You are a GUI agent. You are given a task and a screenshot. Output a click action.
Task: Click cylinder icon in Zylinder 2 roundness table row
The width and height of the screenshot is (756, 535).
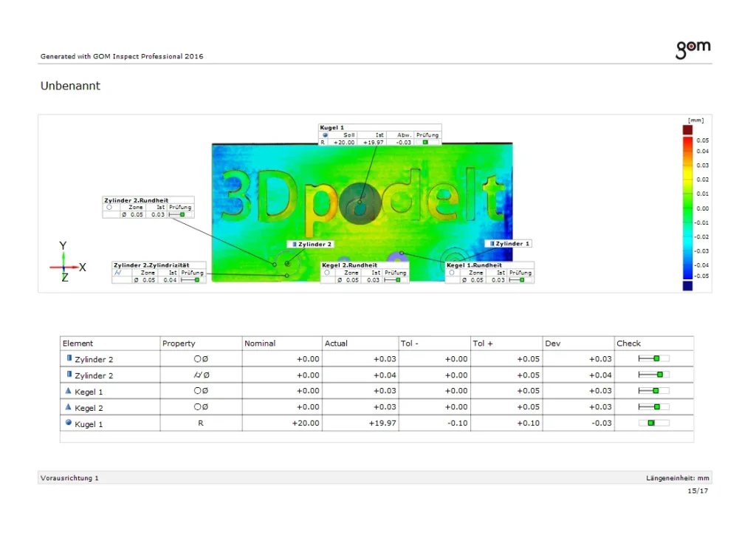[x=69, y=358]
